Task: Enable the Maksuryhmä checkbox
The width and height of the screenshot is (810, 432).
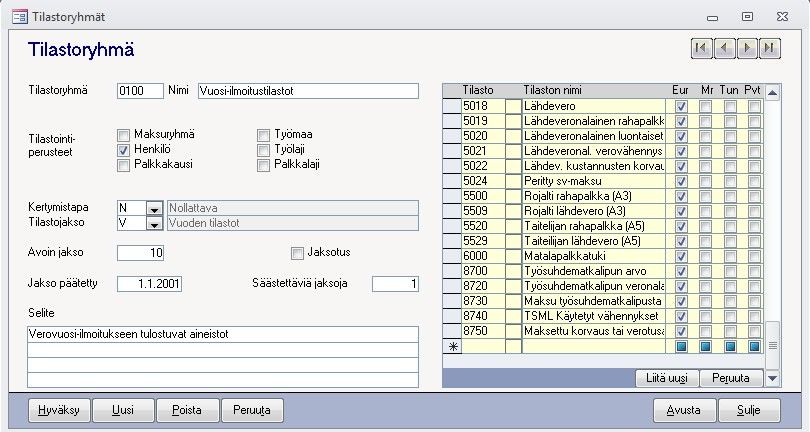Action: 124,134
